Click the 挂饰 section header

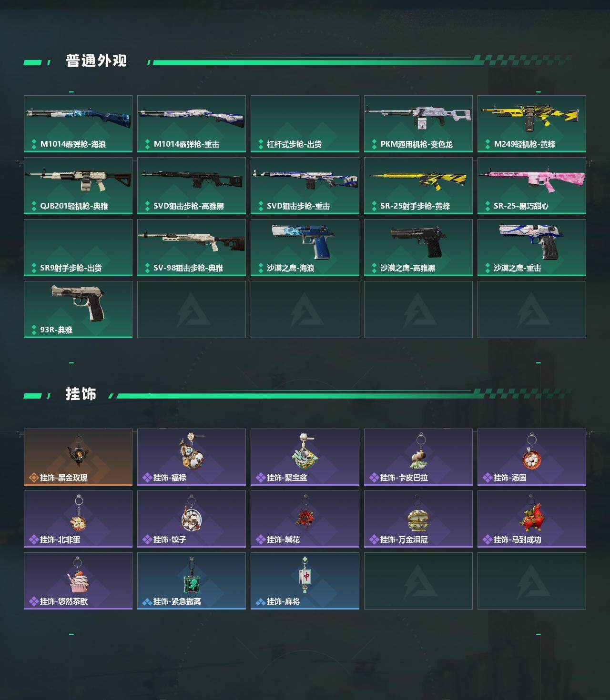pos(81,394)
